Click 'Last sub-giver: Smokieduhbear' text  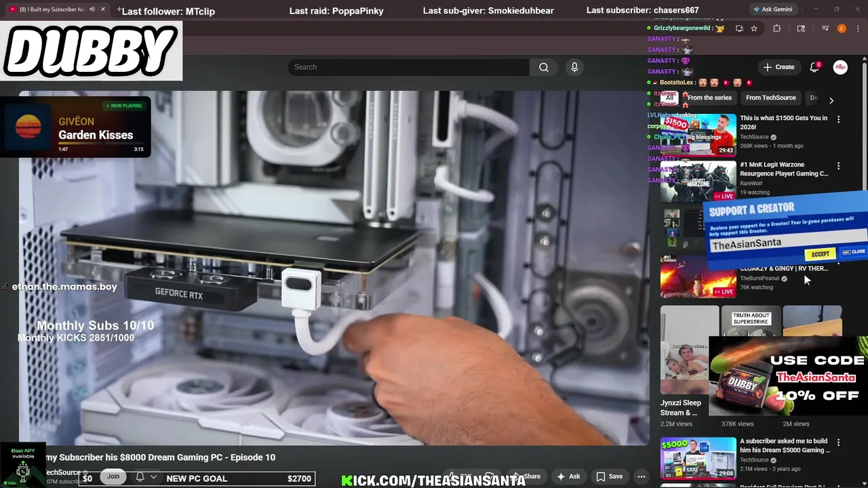tap(488, 11)
